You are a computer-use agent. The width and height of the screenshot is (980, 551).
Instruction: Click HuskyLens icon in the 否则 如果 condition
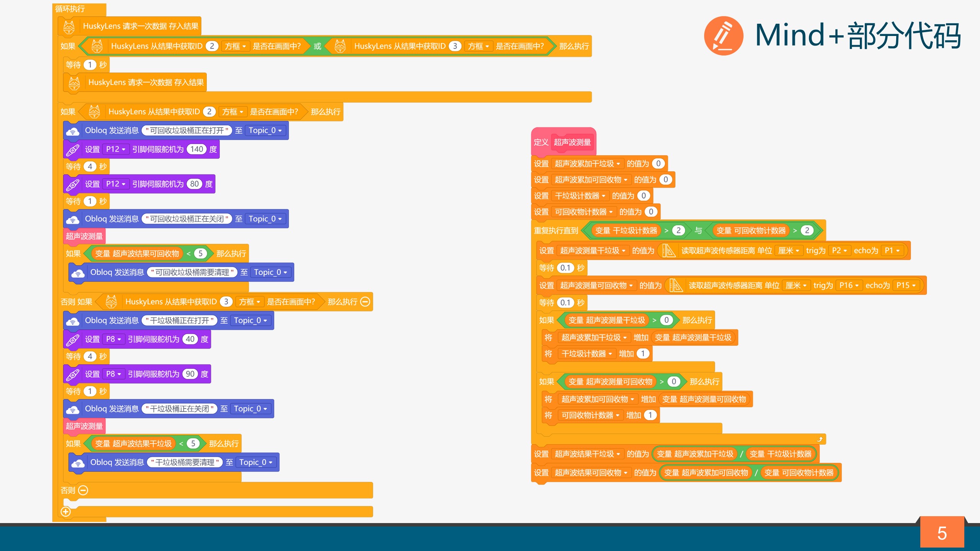[111, 302]
